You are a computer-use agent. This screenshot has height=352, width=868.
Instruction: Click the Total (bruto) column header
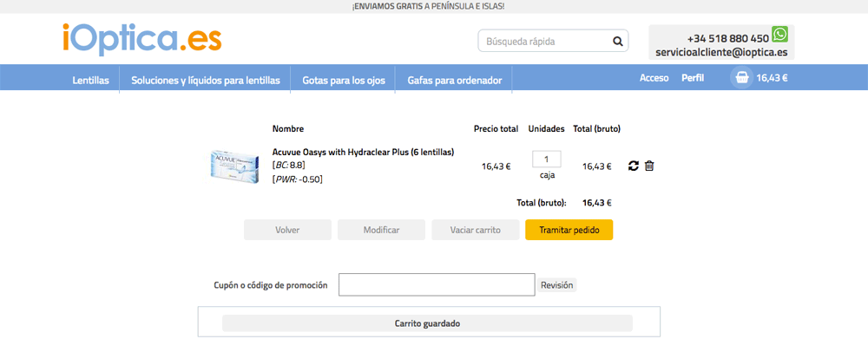click(x=597, y=129)
